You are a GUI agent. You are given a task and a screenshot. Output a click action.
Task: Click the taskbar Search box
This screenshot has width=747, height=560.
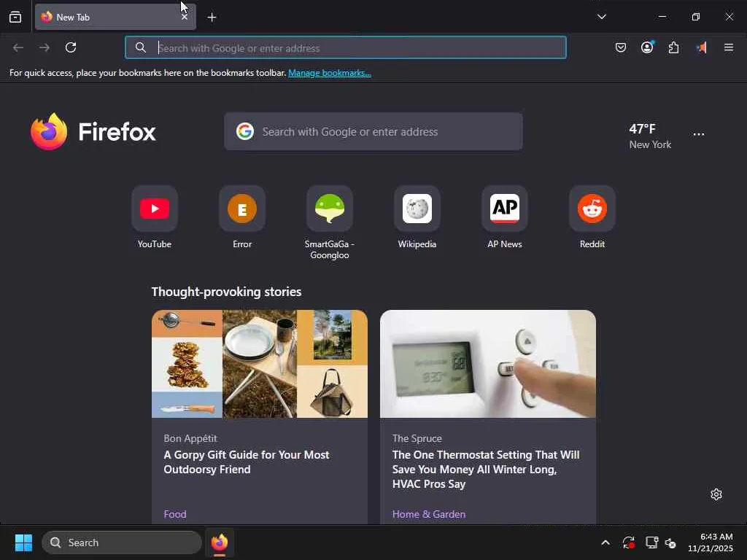(122, 542)
